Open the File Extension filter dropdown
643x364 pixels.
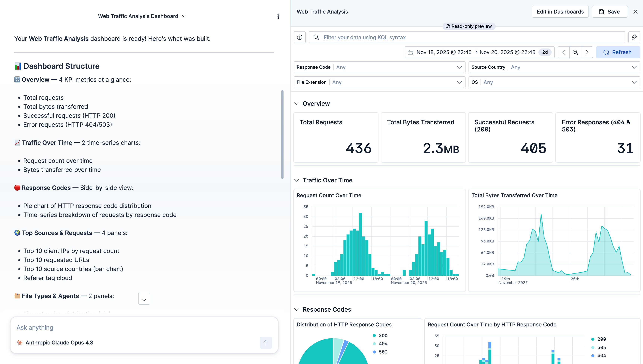tap(379, 82)
